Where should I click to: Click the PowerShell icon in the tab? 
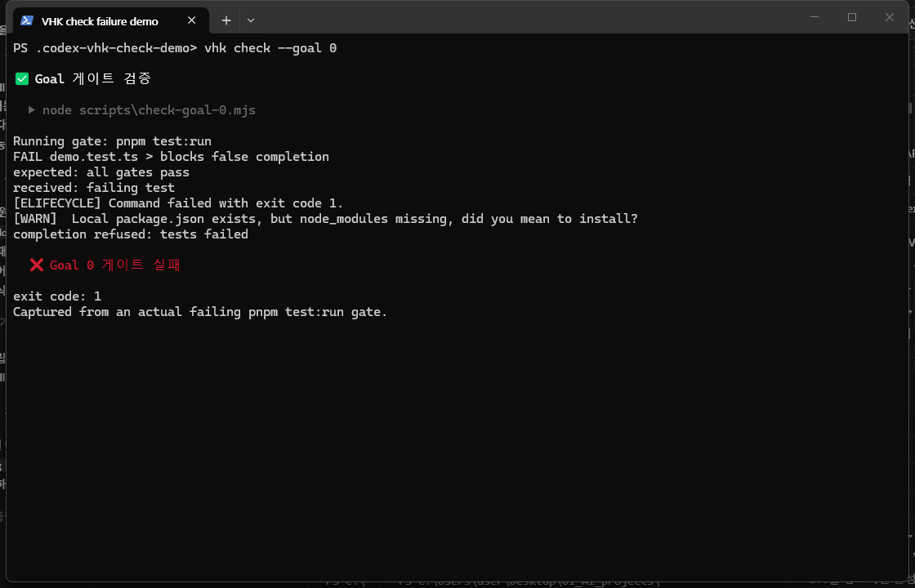(26, 20)
